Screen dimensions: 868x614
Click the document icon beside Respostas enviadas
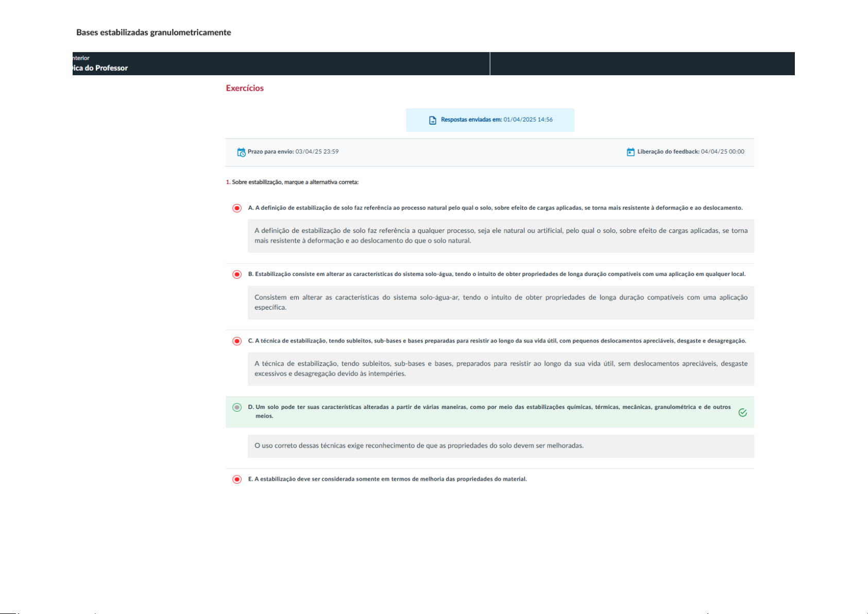tap(433, 120)
